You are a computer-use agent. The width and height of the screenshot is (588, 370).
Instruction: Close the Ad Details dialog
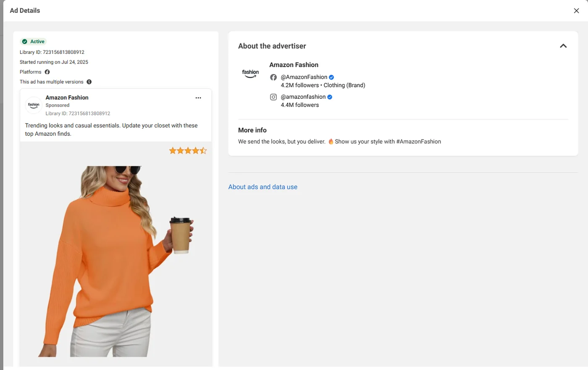[x=576, y=11]
